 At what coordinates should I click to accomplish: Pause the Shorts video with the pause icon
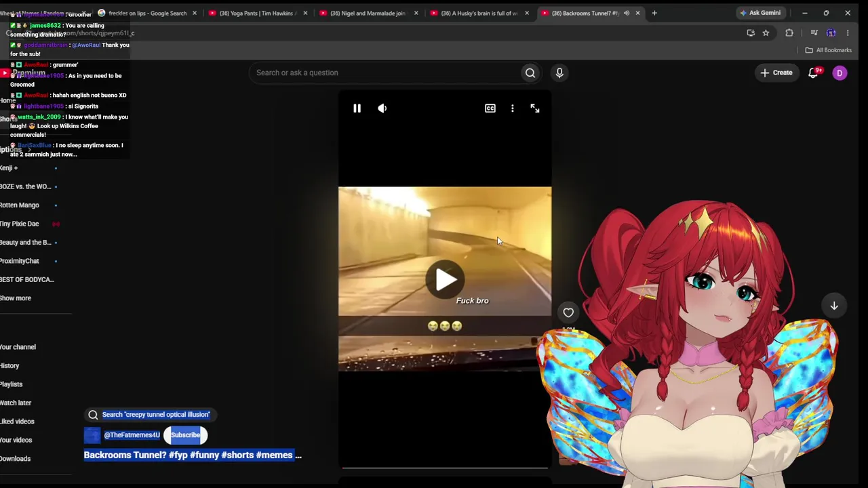click(357, 108)
